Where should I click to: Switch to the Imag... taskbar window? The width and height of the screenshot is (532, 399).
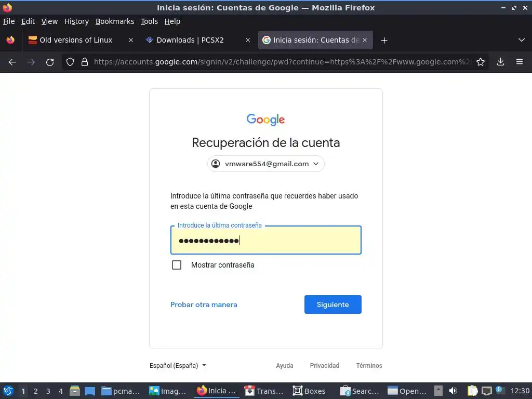pyautogui.click(x=168, y=391)
